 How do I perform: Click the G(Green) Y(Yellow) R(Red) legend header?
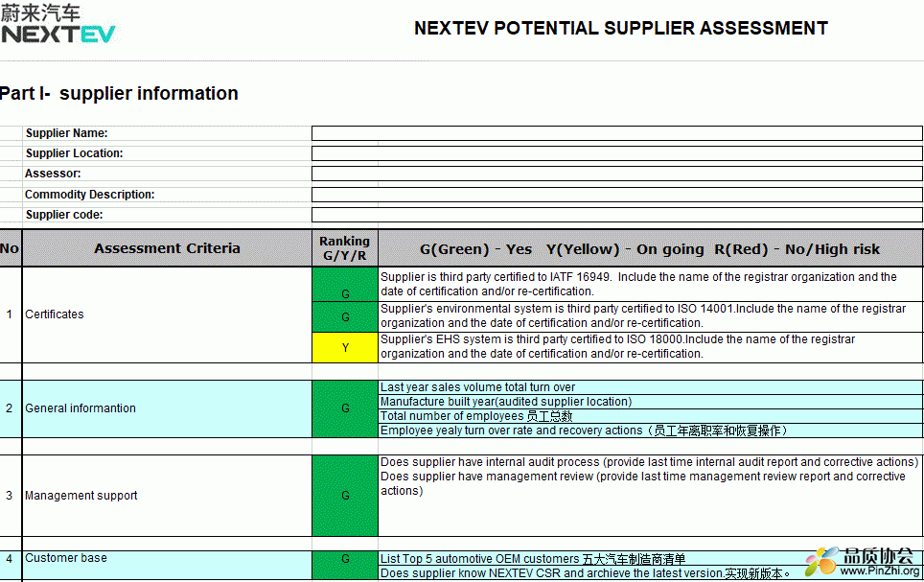pos(651,249)
